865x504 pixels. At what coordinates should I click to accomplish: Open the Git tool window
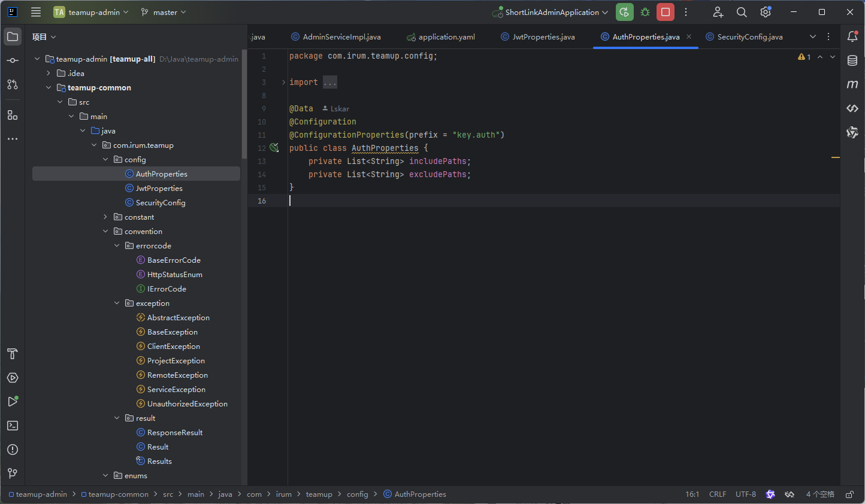pyautogui.click(x=13, y=473)
